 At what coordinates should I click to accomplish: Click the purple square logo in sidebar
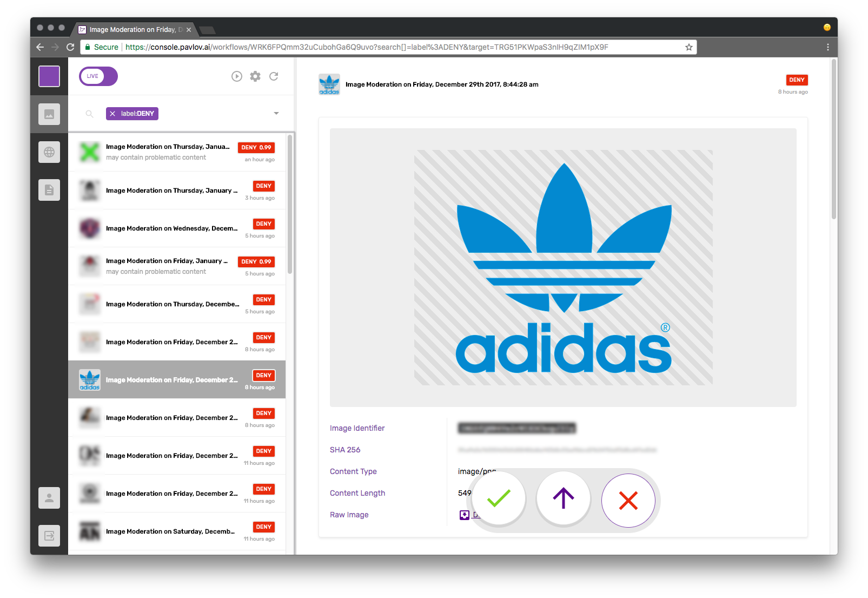(49, 76)
